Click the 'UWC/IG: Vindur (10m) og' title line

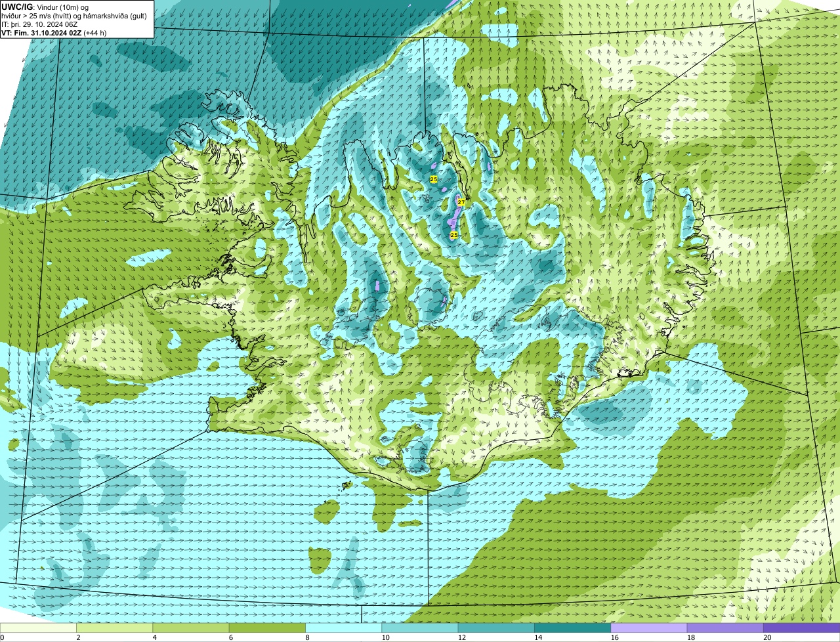pyautogui.click(x=45, y=7)
